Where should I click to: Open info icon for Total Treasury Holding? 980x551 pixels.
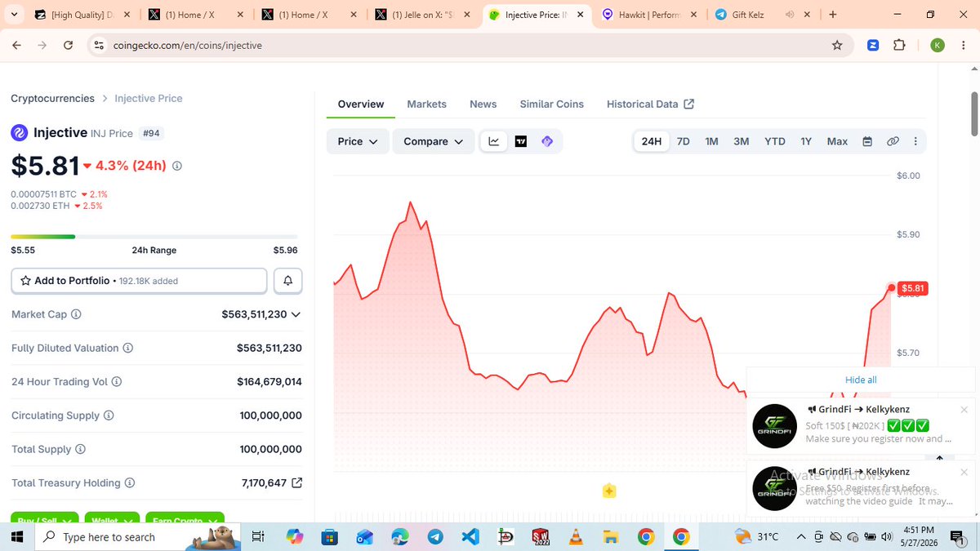130,482
